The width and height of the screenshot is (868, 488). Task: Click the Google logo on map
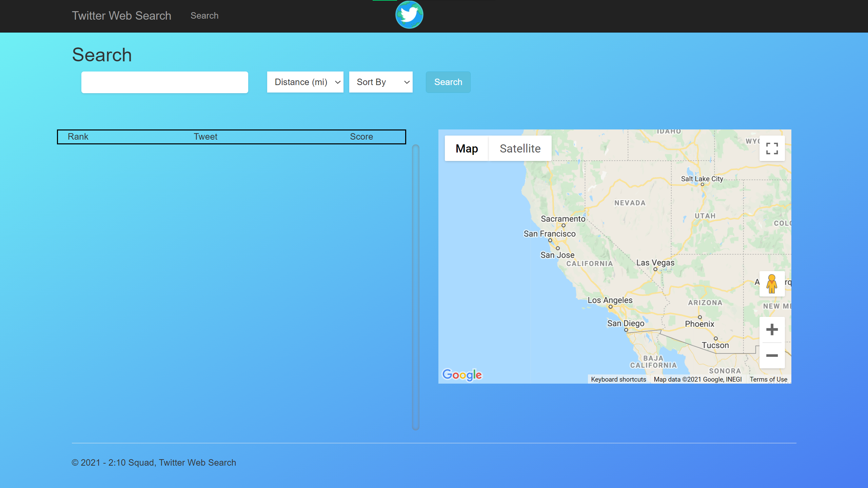pyautogui.click(x=462, y=374)
